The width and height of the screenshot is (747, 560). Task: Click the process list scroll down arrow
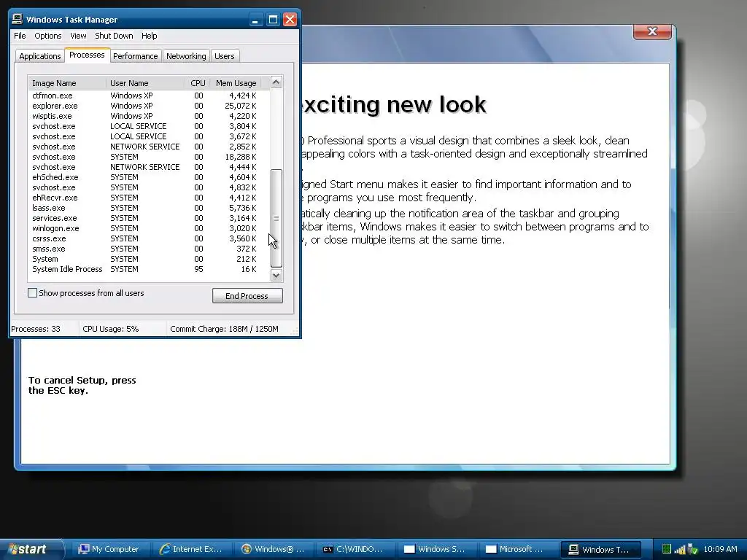tap(276, 275)
